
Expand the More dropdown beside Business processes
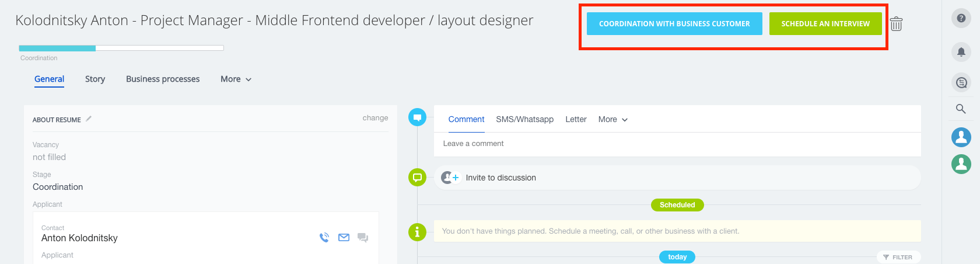pos(236,79)
